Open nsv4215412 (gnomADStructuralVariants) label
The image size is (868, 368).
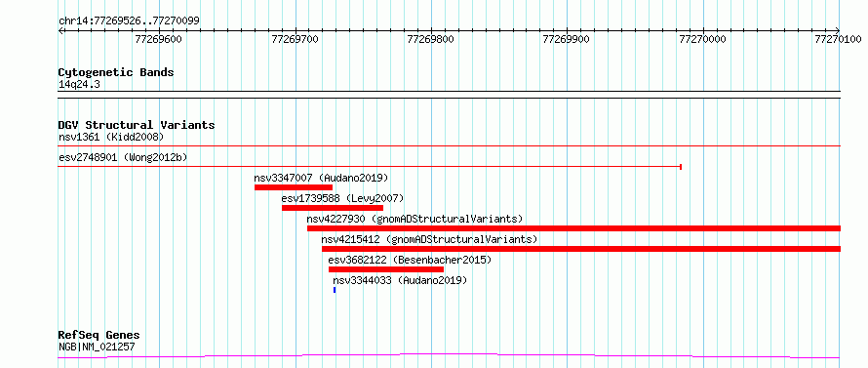[429, 239]
